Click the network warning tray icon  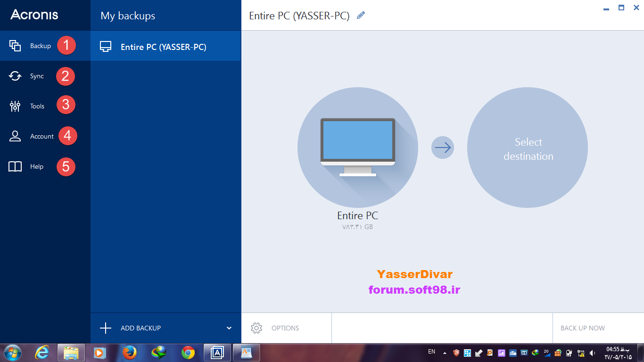pos(581,353)
